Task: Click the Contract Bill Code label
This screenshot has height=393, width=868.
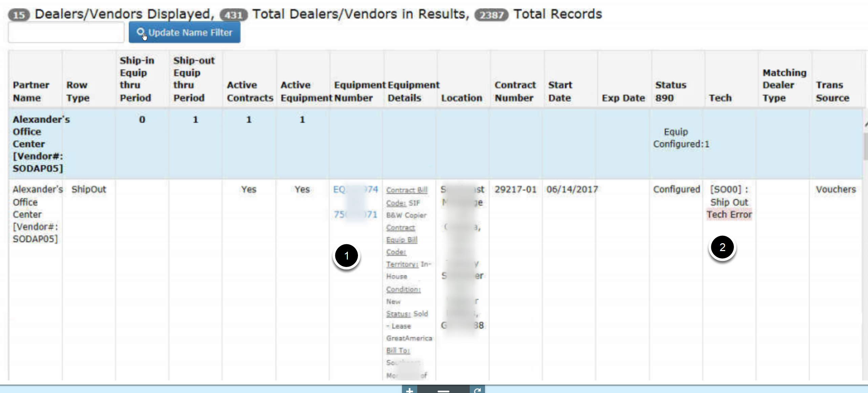Action: [x=407, y=196]
